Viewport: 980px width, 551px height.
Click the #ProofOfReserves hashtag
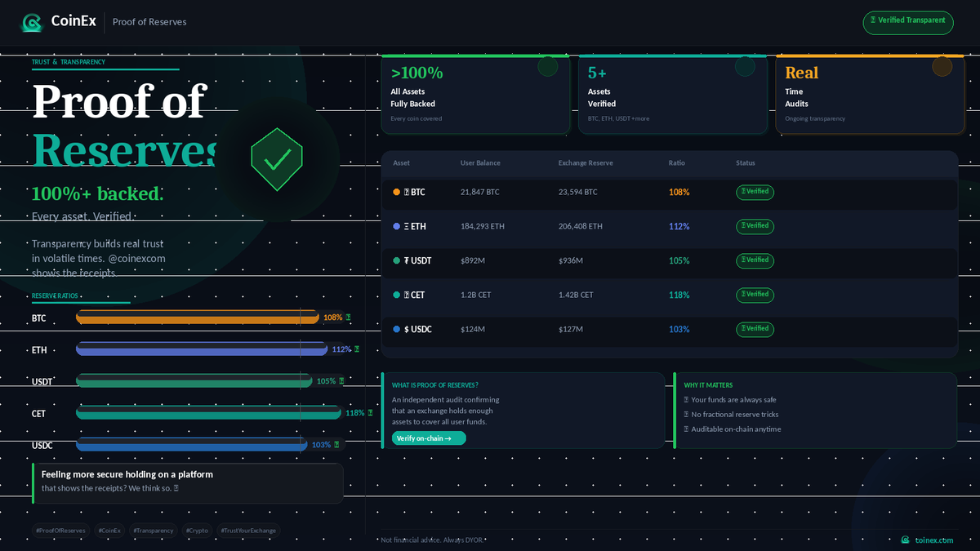(x=60, y=531)
